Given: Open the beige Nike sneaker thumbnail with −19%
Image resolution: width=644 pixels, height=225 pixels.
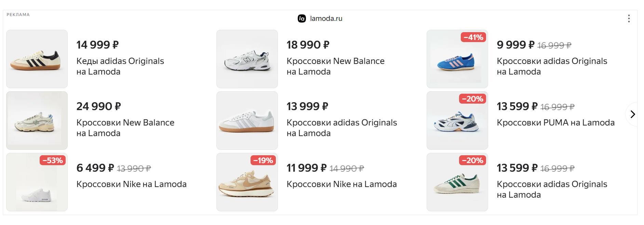Looking at the screenshot, I should point(247,182).
